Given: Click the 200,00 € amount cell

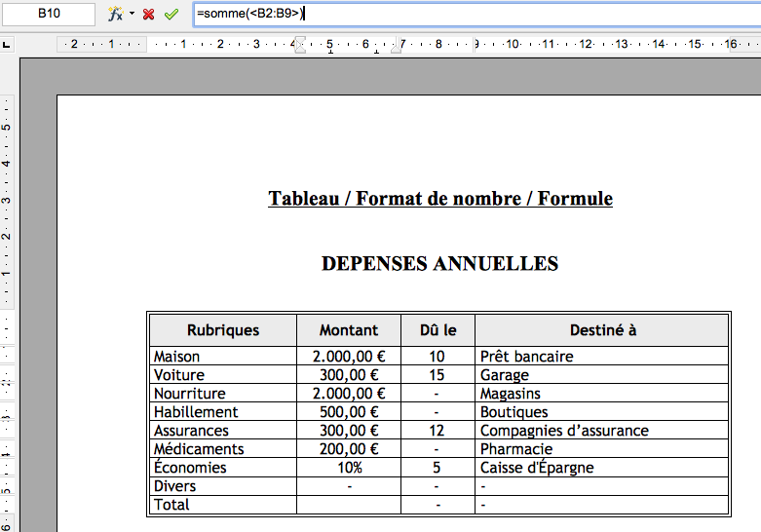Looking at the screenshot, I should tap(349, 448).
